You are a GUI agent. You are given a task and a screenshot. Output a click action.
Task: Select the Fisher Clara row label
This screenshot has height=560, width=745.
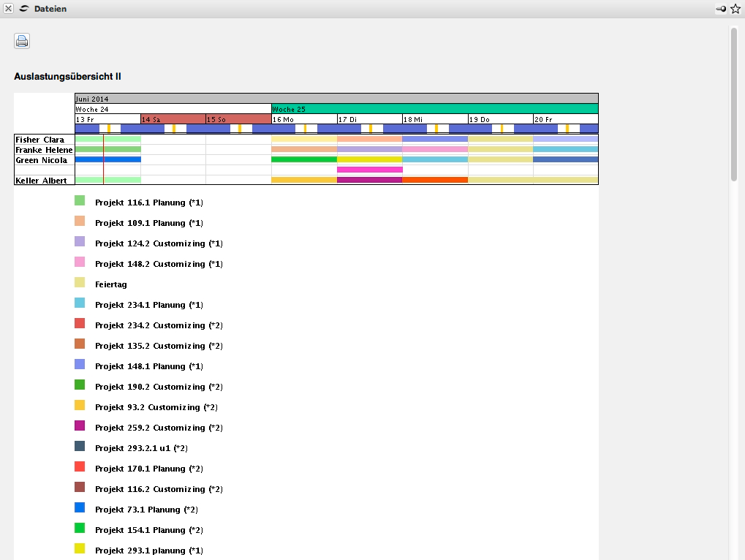coord(40,140)
